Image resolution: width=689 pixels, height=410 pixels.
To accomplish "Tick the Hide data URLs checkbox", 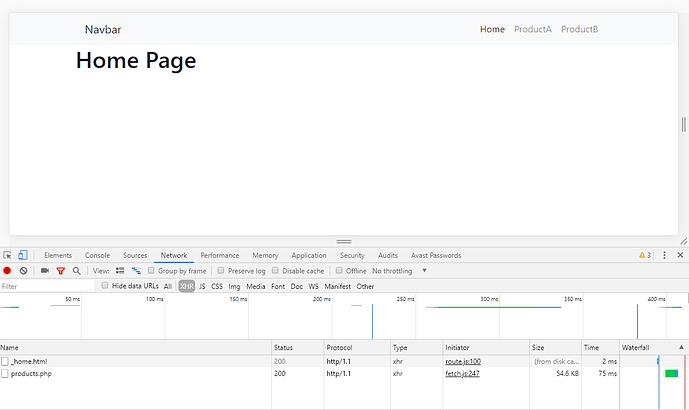I will pyautogui.click(x=105, y=286).
